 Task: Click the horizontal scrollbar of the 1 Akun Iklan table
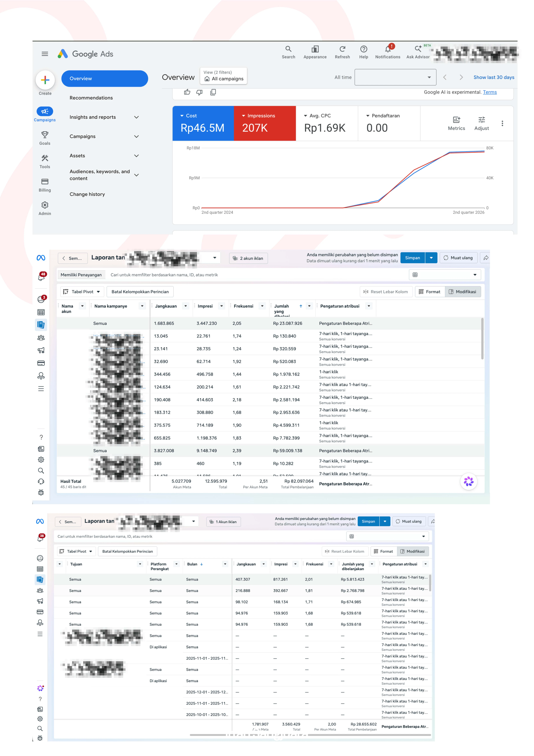[310, 735]
